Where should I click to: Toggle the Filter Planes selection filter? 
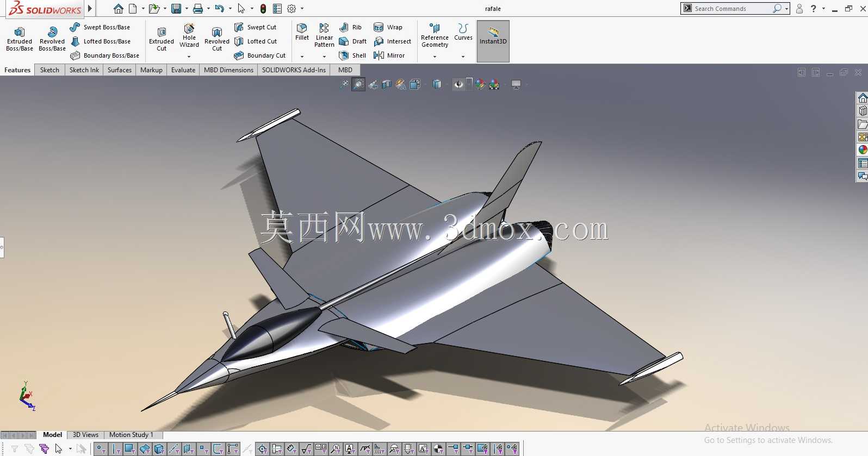click(x=188, y=449)
